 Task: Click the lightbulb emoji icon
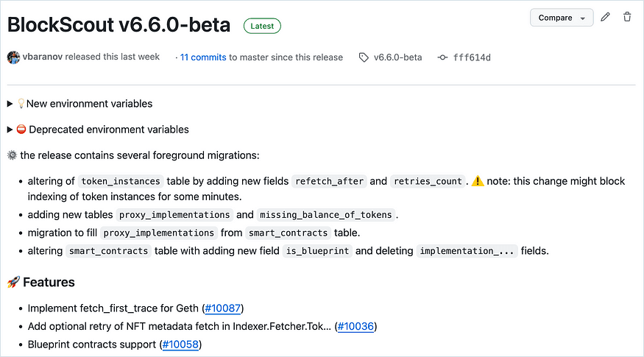[x=21, y=104]
